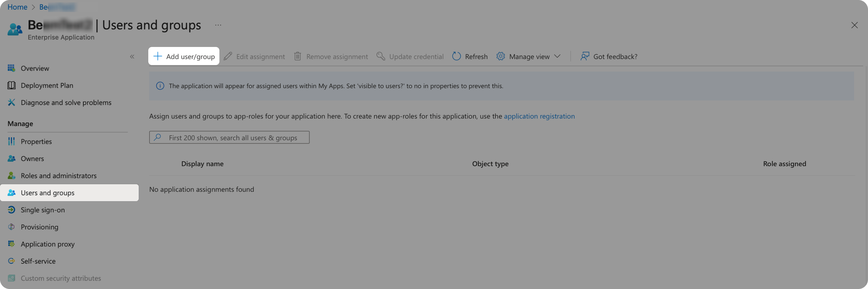Click 'No application assignments found' text

202,189
